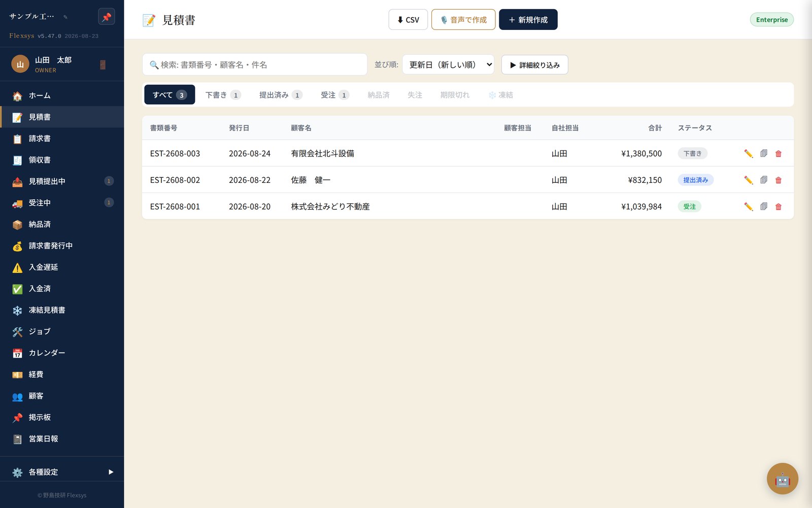
Task: Open 経費 in the sidebar
Action: tap(62, 374)
